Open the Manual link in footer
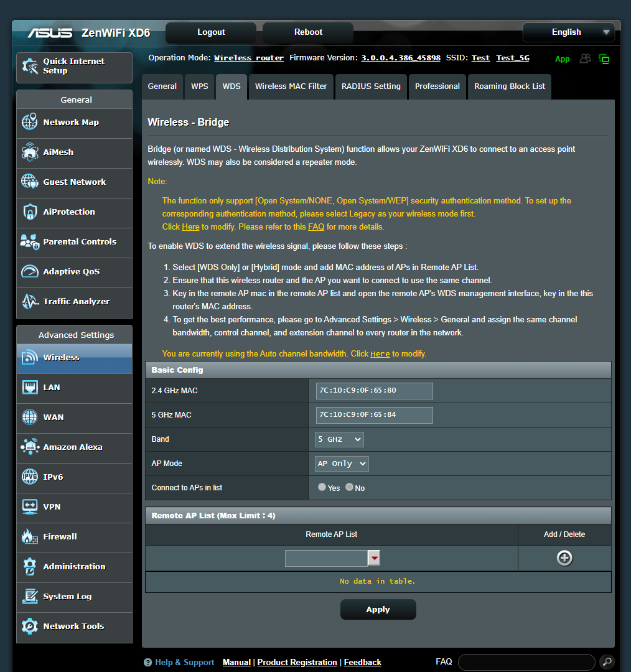Image resolution: width=631 pixels, height=672 pixels. point(236,662)
